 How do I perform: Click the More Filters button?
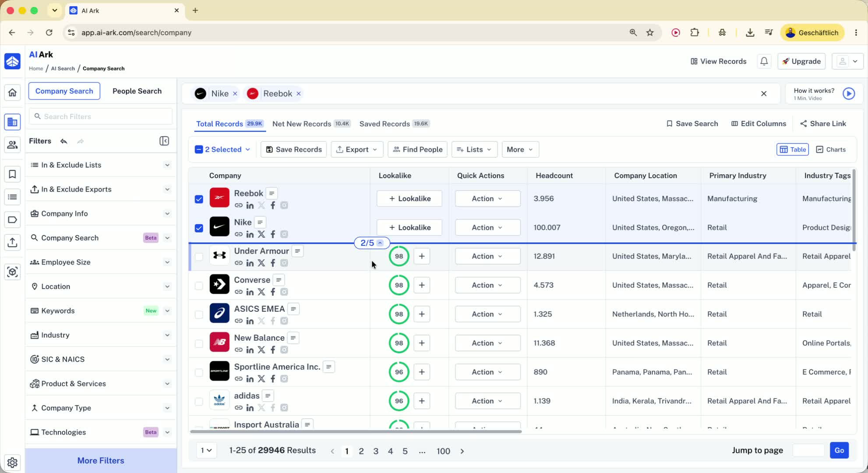coord(101,461)
